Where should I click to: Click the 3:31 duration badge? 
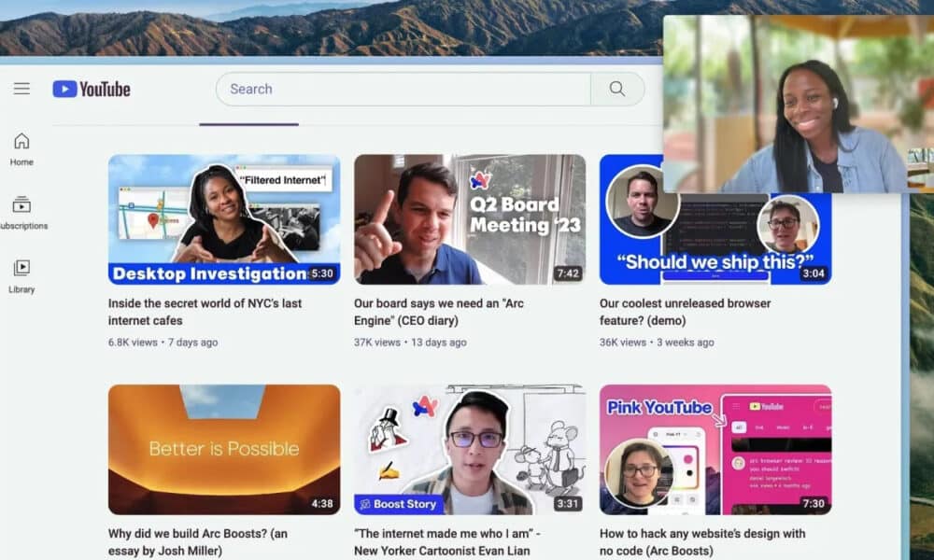coord(567,503)
